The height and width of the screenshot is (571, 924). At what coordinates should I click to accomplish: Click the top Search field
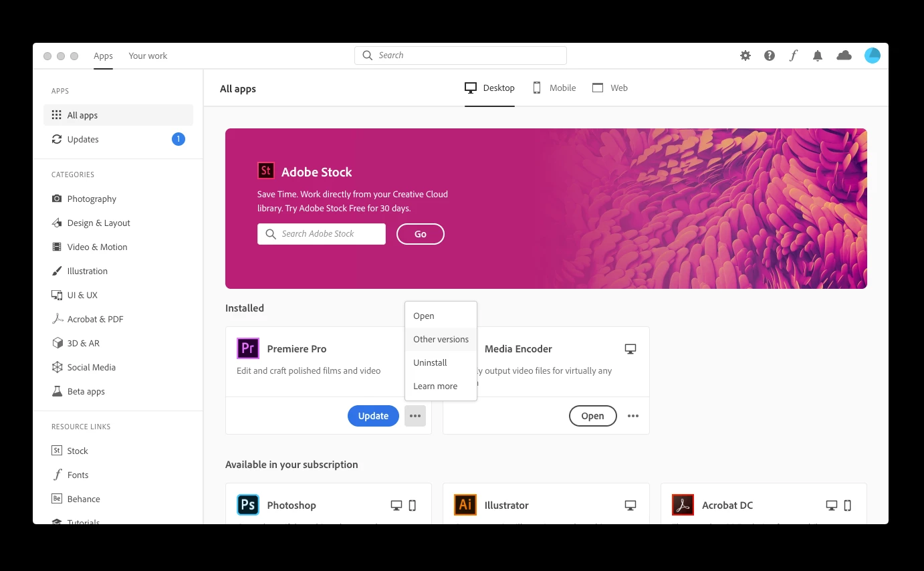pyautogui.click(x=461, y=55)
